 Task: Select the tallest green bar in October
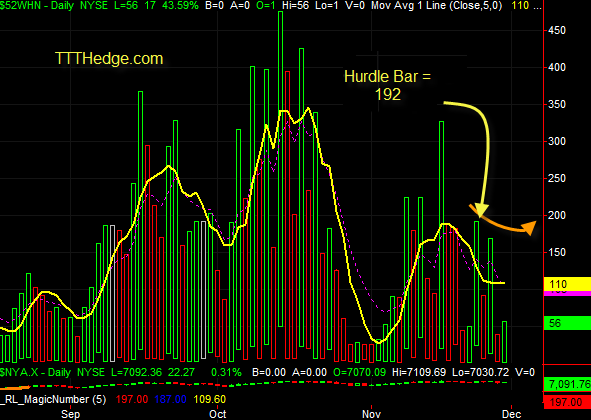coord(280,169)
